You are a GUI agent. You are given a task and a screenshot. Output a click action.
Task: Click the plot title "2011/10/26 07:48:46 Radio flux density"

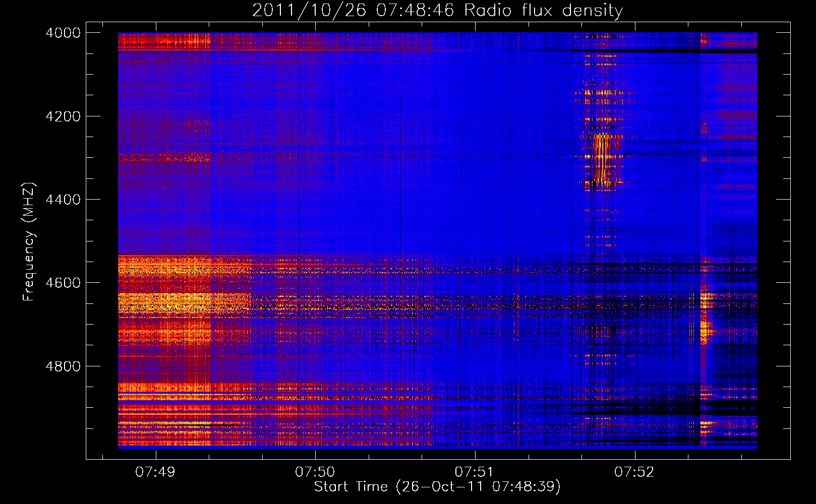coord(437,10)
